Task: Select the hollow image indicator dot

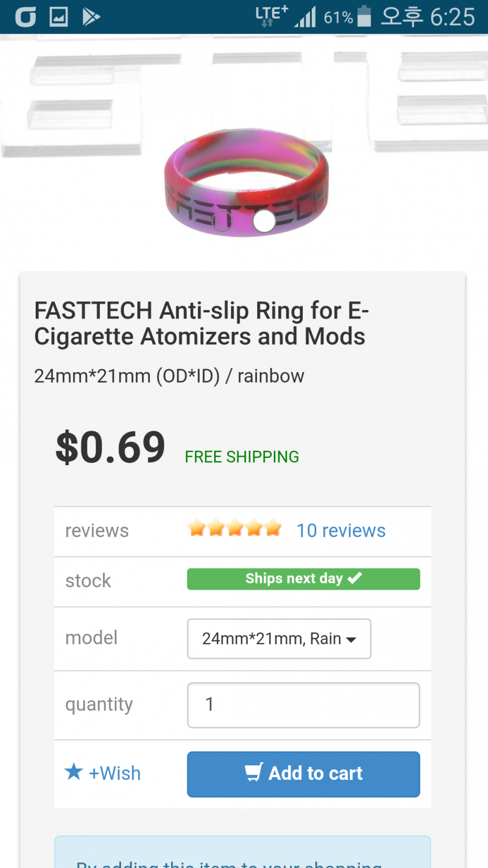Action: [222, 221]
